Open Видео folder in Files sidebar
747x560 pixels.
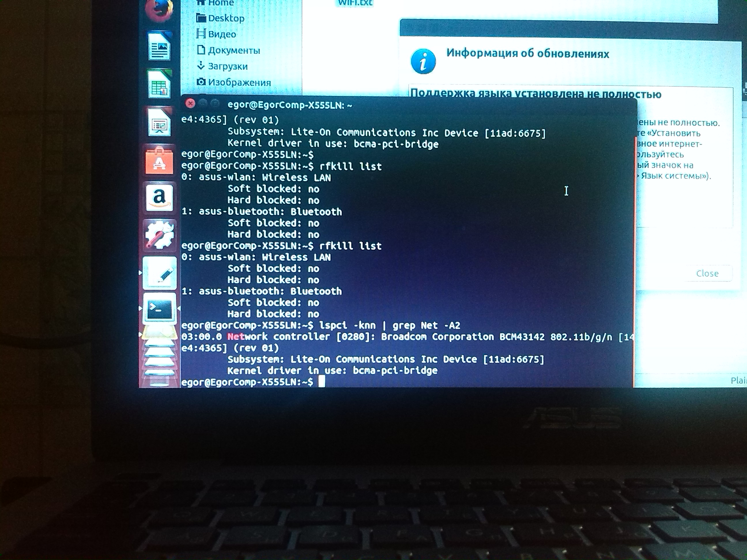point(216,34)
